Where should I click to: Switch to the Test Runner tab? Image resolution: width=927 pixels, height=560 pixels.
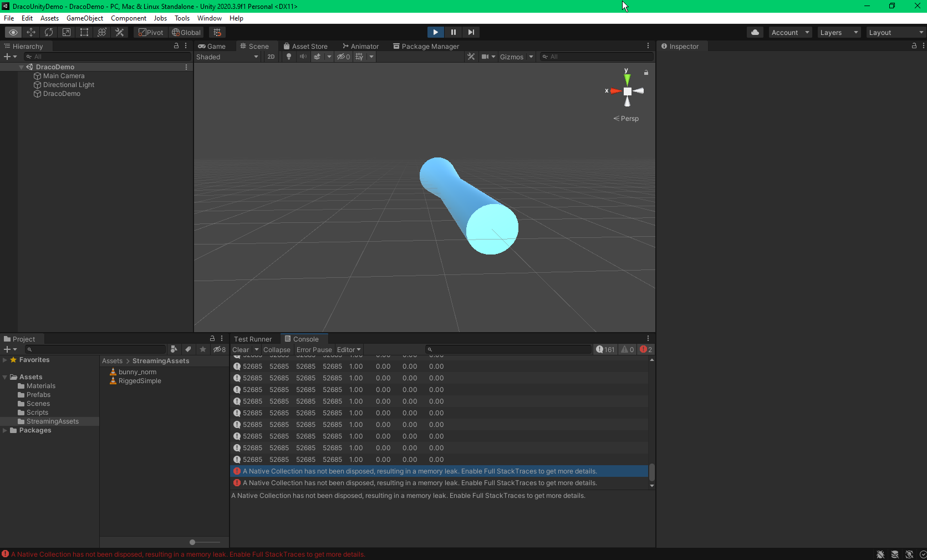[x=253, y=339]
